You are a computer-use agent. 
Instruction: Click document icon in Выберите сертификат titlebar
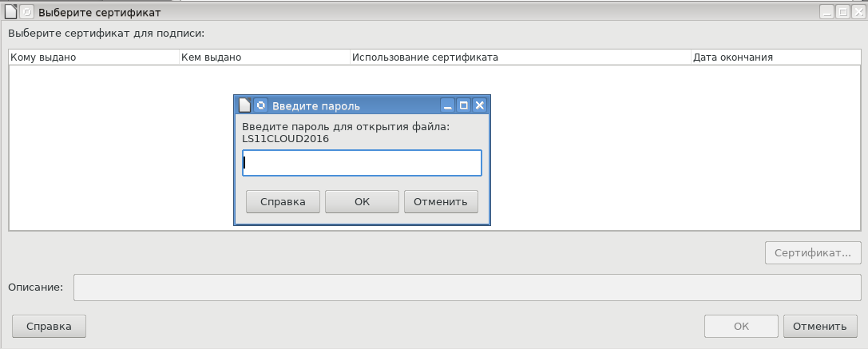10,12
